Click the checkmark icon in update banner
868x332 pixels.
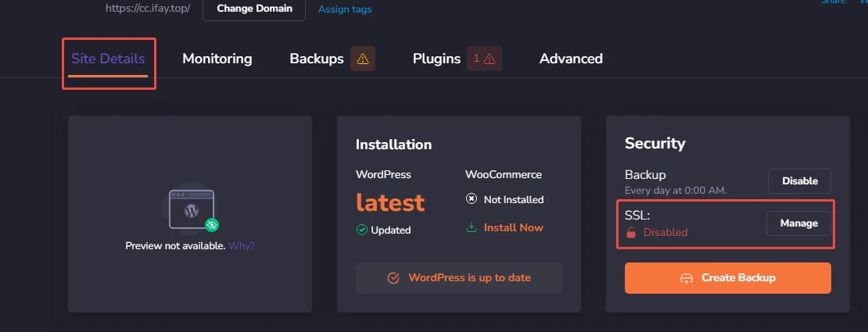click(x=393, y=278)
